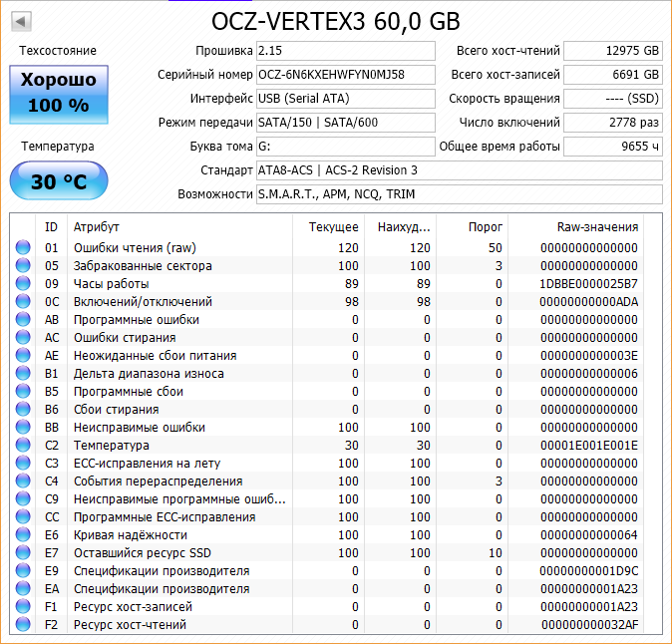Select rotation speed field ---- (SSD)
Screen dimensions: 672x644
click(x=613, y=99)
